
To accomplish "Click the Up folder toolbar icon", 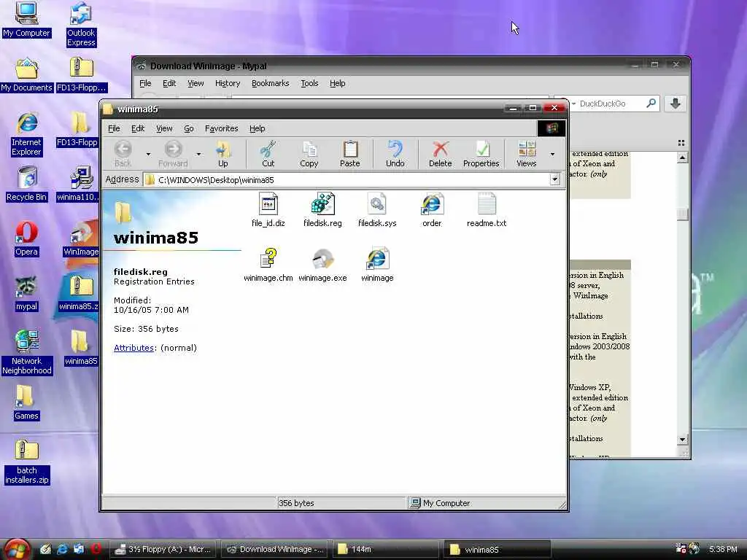I will [223, 154].
